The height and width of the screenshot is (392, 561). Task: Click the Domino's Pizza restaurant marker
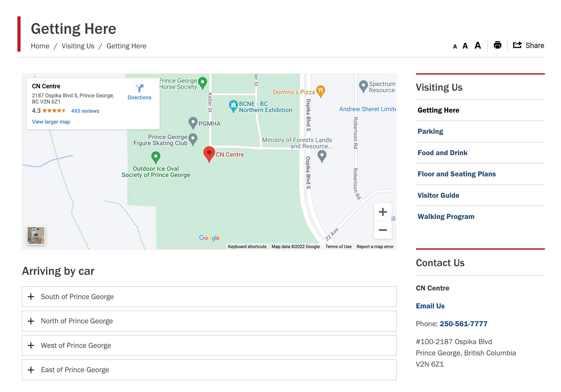(x=320, y=91)
